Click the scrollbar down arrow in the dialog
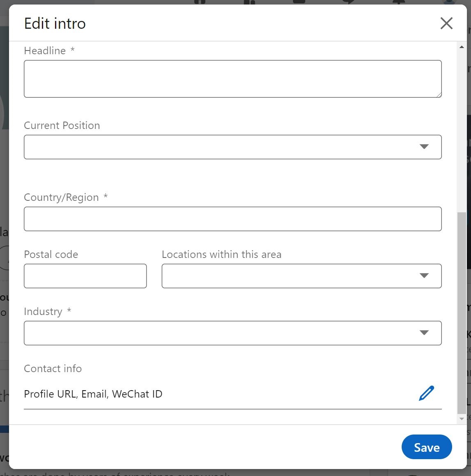 (x=462, y=419)
